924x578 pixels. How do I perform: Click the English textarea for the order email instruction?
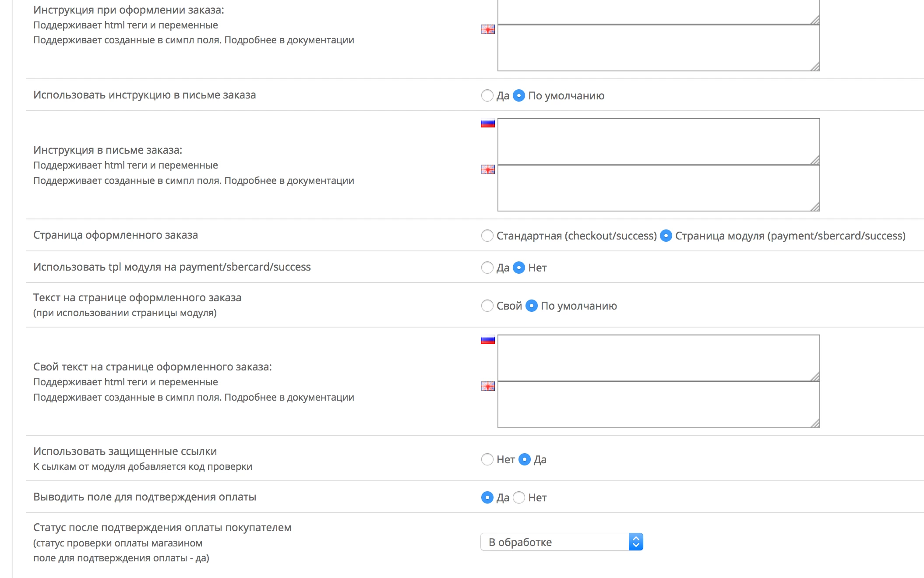point(659,188)
